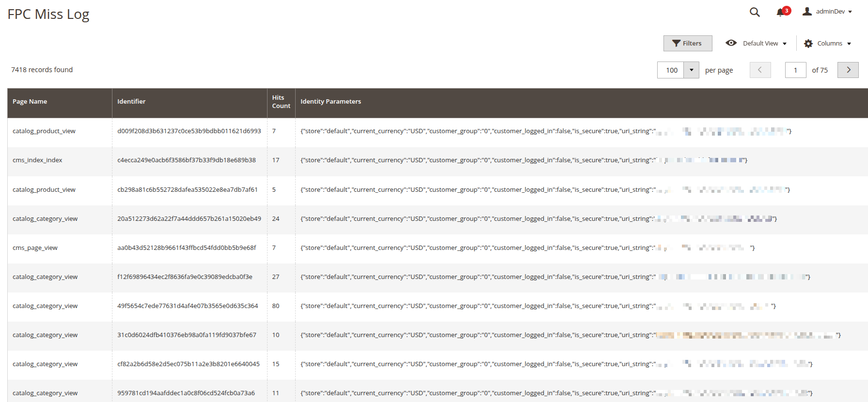This screenshot has width=868, height=402.
Task: Click the hits count value 17
Action: pyautogui.click(x=276, y=160)
